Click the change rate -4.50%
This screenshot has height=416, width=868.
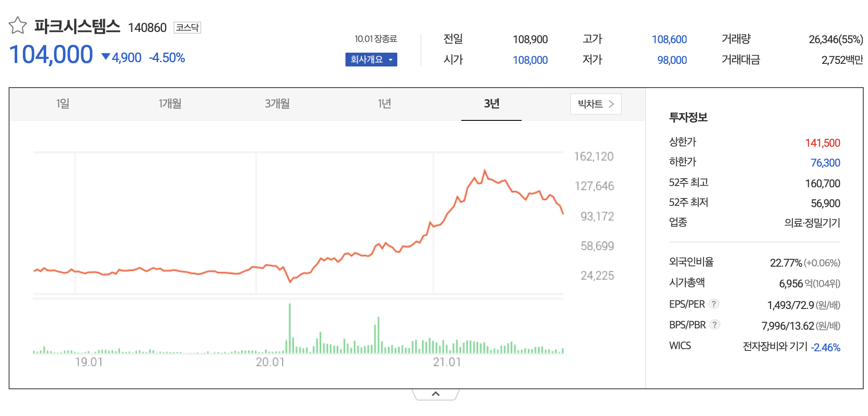point(167,57)
